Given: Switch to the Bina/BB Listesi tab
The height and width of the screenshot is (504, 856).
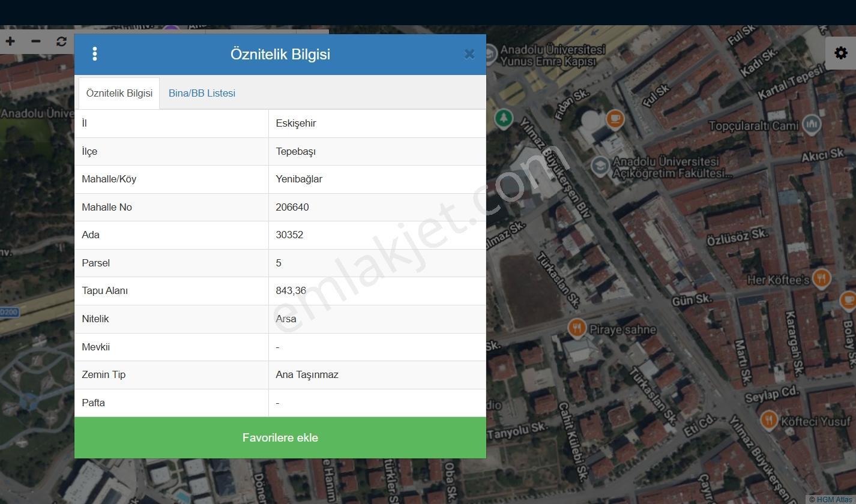Looking at the screenshot, I should (202, 93).
